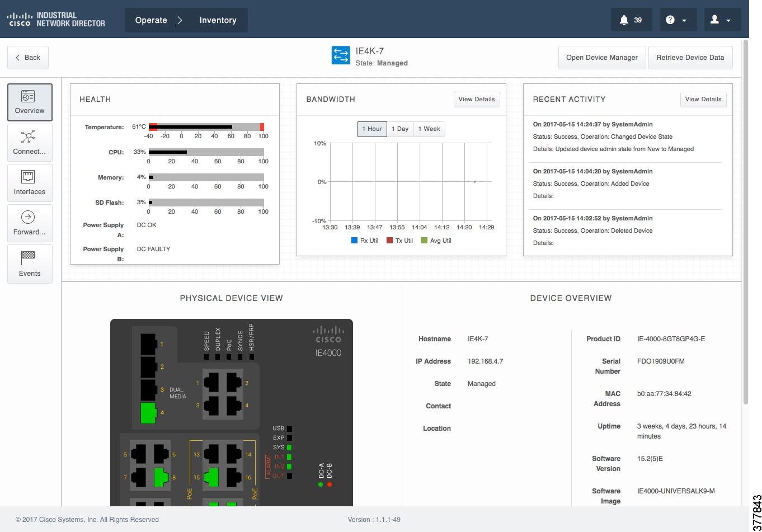Image resolution: width=762 pixels, height=532 pixels.
Task: Click dual media copper port 2
Action: pos(234,383)
